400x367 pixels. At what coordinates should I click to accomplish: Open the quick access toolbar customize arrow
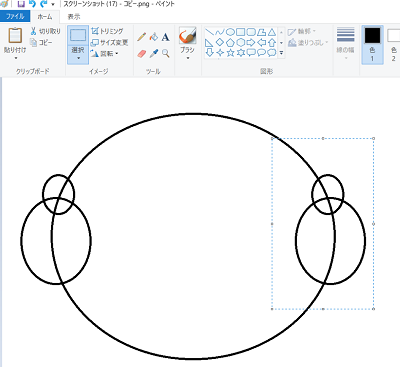tap(53, 5)
